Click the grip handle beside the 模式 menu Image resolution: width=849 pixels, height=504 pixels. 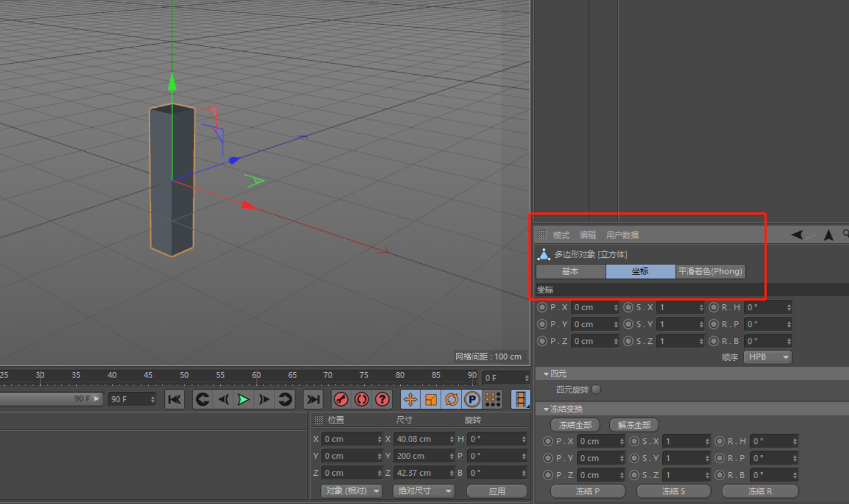(x=542, y=234)
